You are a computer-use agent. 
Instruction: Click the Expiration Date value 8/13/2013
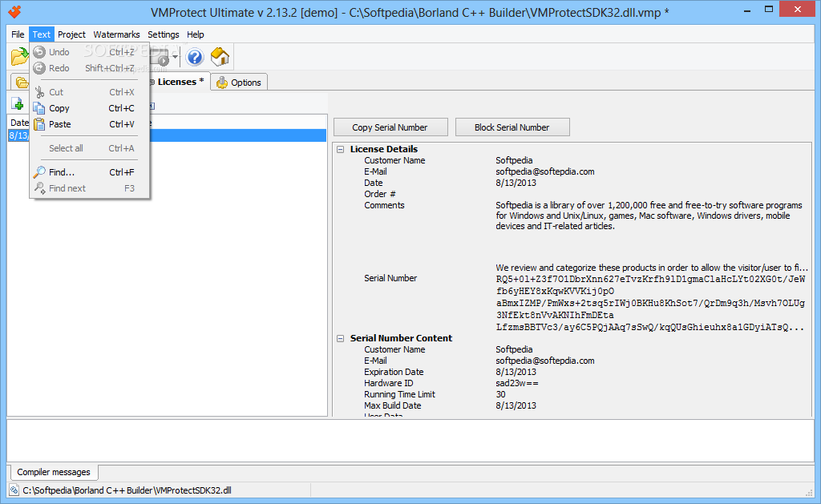click(x=516, y=372)
